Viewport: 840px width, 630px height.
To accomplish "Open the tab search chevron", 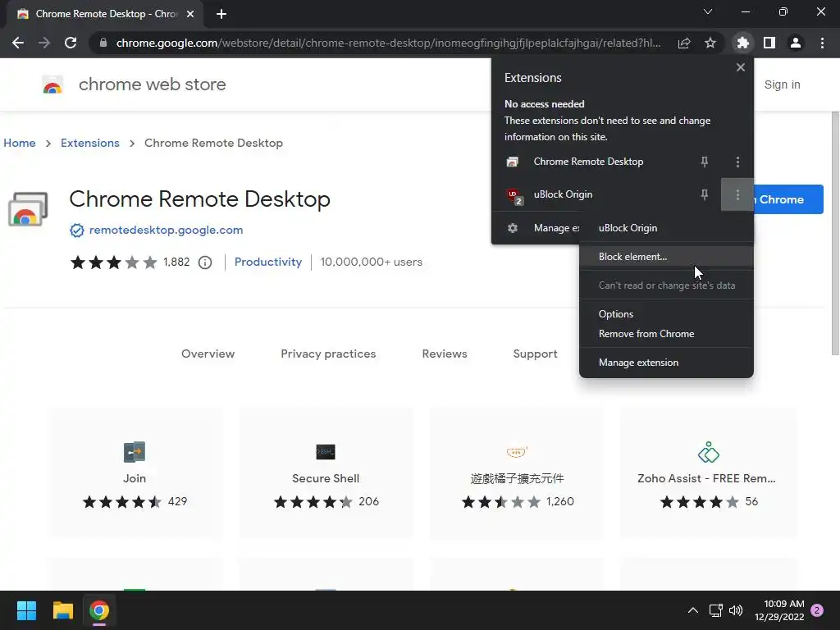I will coord(708,11).
